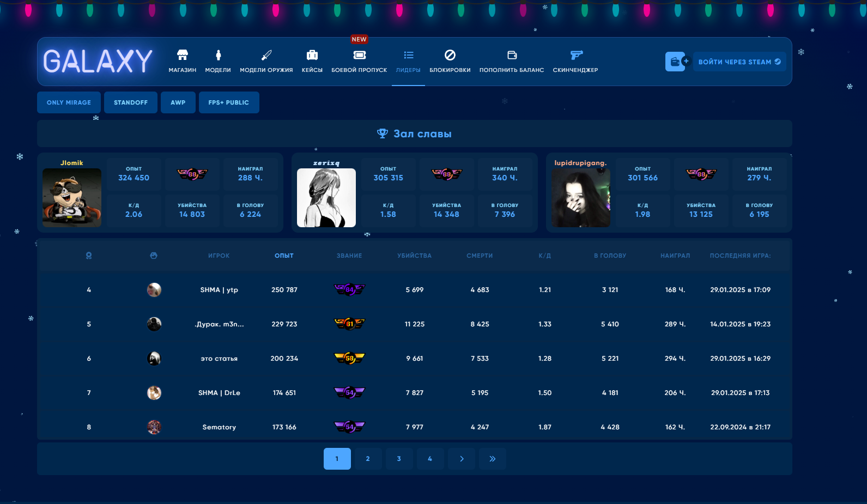Screen dimensions: 867x504
Task: Select the ONLY MIRAGE server tab
Action: tap(69, 102)
